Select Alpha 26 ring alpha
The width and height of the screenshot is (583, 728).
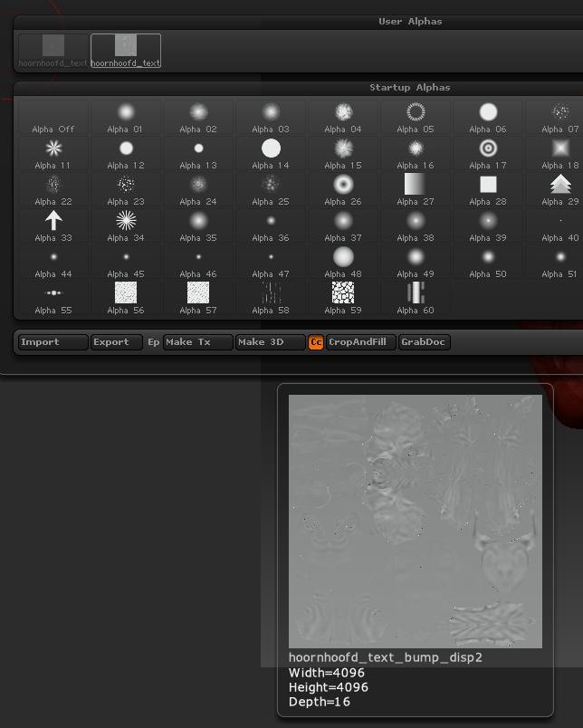coord(343,190)
